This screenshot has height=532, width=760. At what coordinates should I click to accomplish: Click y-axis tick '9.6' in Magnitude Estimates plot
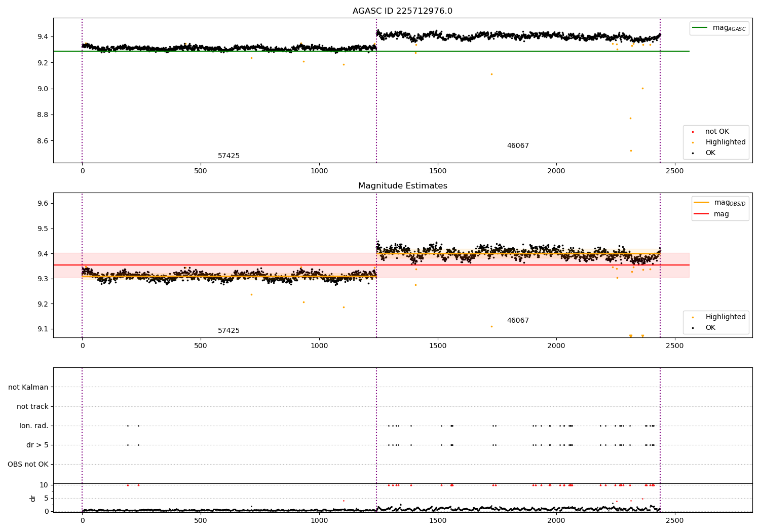pos(42,203)
